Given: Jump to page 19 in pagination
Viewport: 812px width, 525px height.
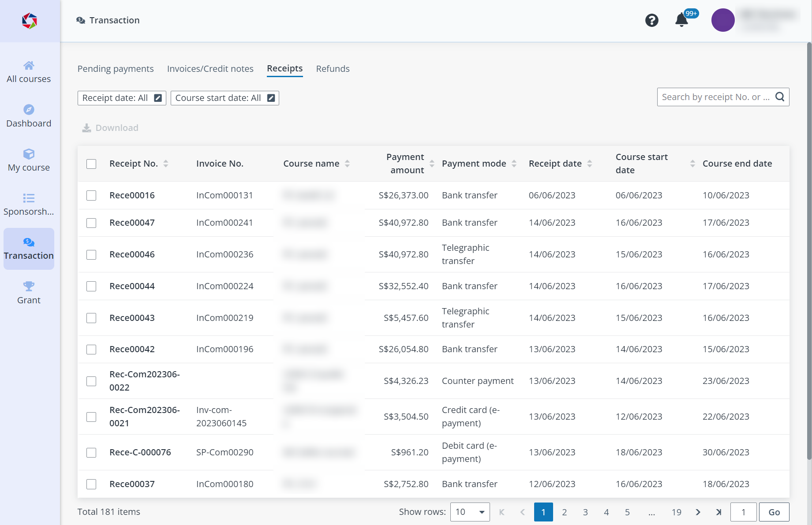Looking at the screenshot, I should pos(676,512).
